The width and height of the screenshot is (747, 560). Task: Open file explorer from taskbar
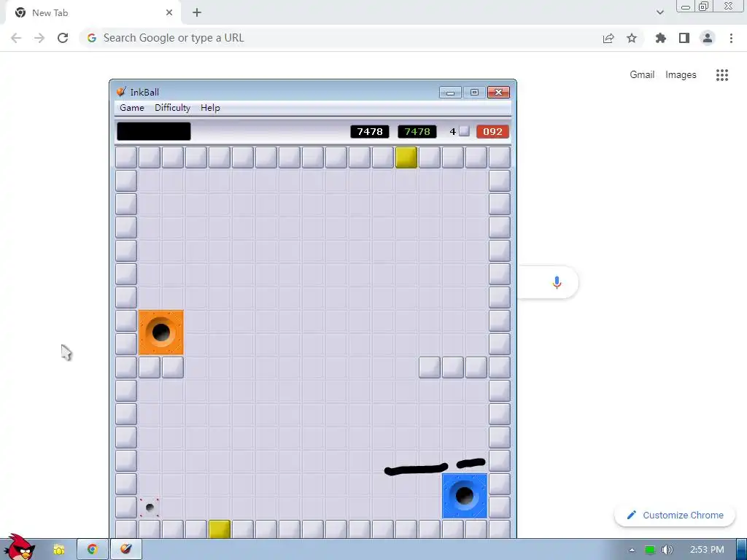tap(58, 550)
